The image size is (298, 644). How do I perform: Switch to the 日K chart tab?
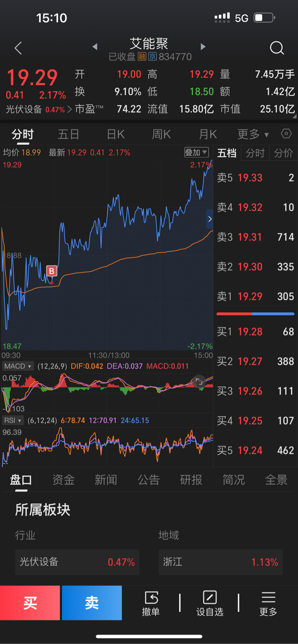coord(116,134)
